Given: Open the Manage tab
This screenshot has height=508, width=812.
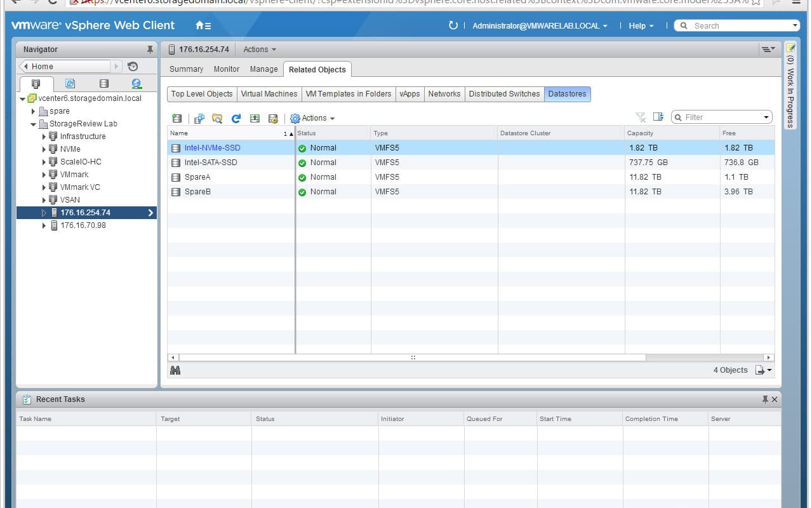Looking at the screenshot, I should [263, 69].
